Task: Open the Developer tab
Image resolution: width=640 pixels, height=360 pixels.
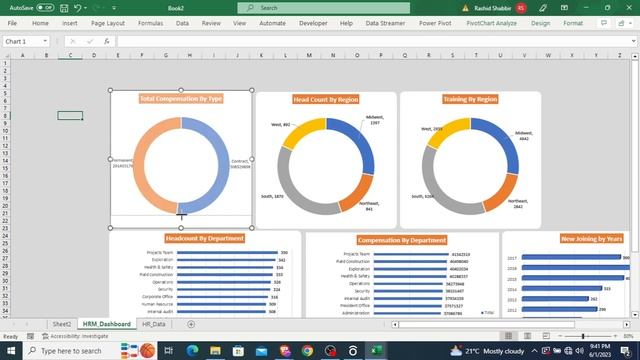Action: point(313,23)
